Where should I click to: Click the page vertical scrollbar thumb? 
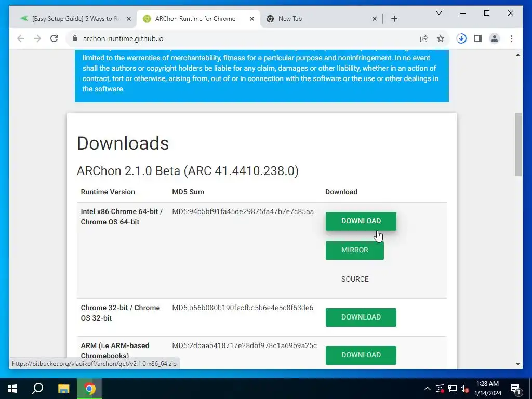[518, 144]
